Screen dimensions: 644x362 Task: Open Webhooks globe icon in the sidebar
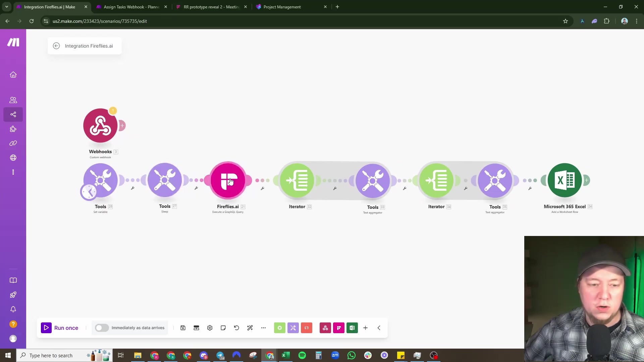pyautogui.click(x=13, y=158)
